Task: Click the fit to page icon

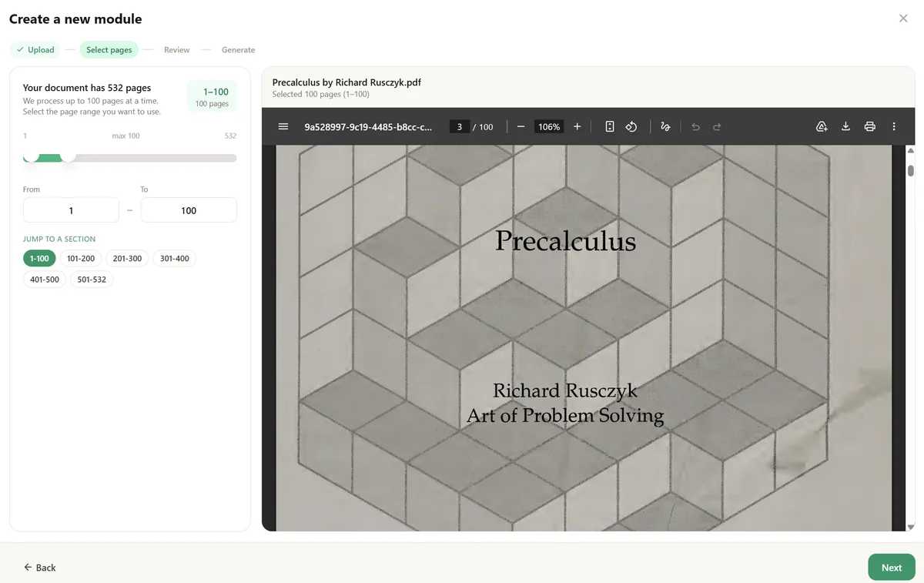Action: [x=610, y=126]
